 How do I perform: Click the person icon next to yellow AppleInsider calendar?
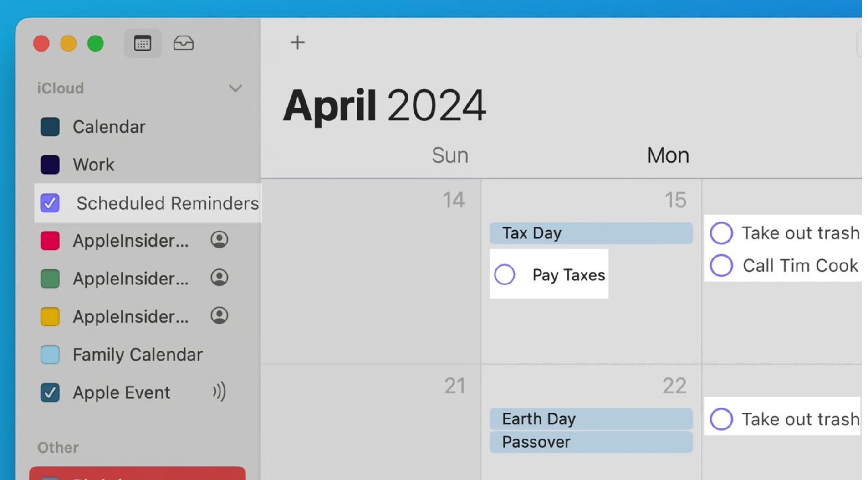[x=219, y=316]
